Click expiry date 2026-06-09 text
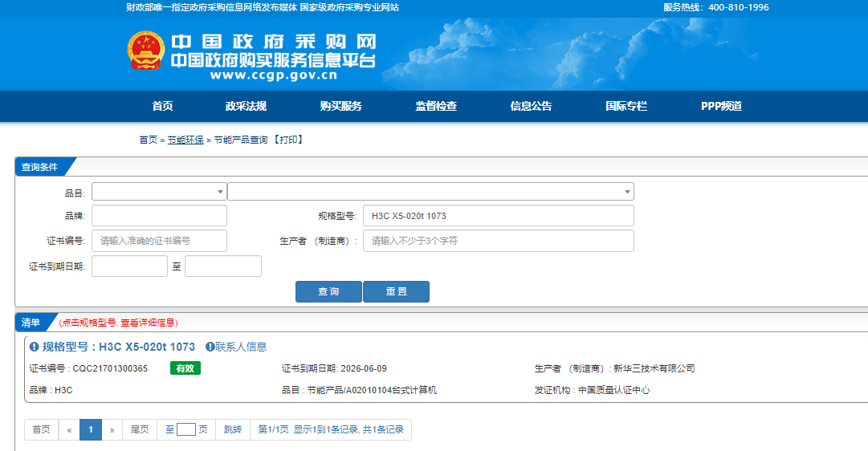Viewport: 868px width, 451px height. pos(364,368)
